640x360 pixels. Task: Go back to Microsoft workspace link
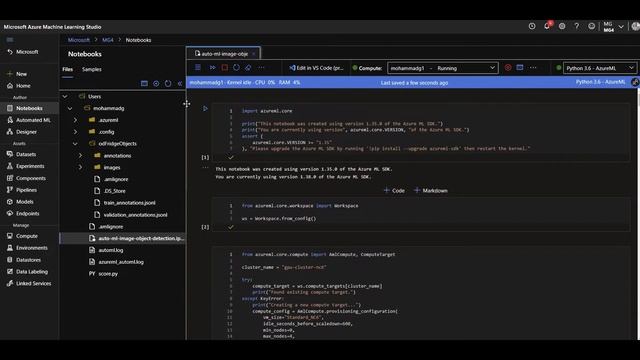[23, 52]
